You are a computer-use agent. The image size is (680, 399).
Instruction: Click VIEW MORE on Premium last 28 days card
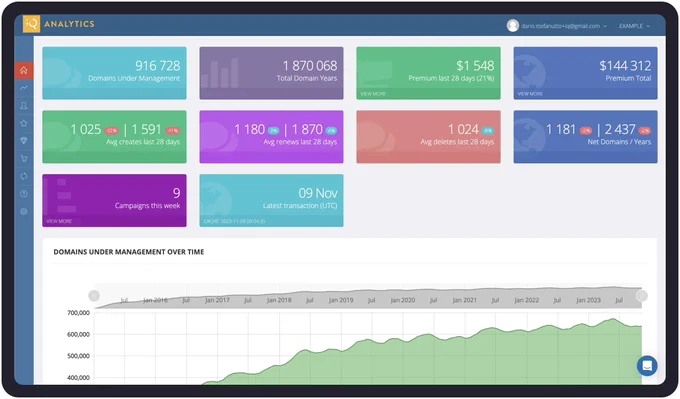[x=373, y=94]
